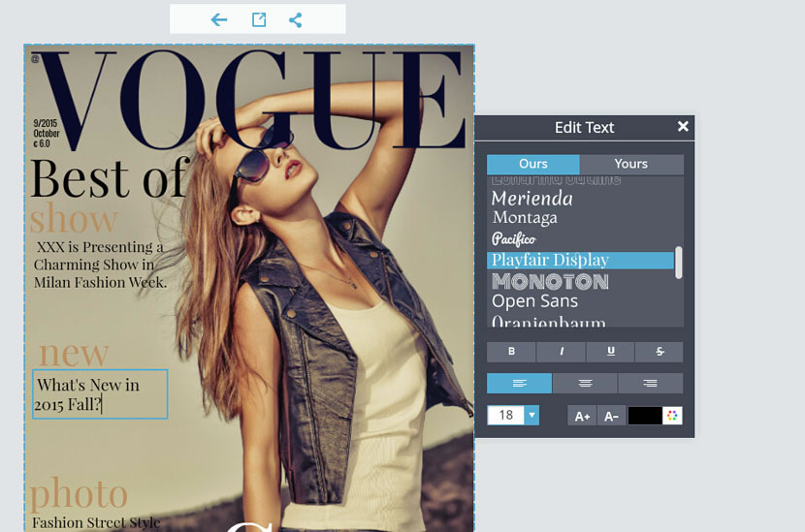Select the Playfair Display font

[x=580, y=260]
